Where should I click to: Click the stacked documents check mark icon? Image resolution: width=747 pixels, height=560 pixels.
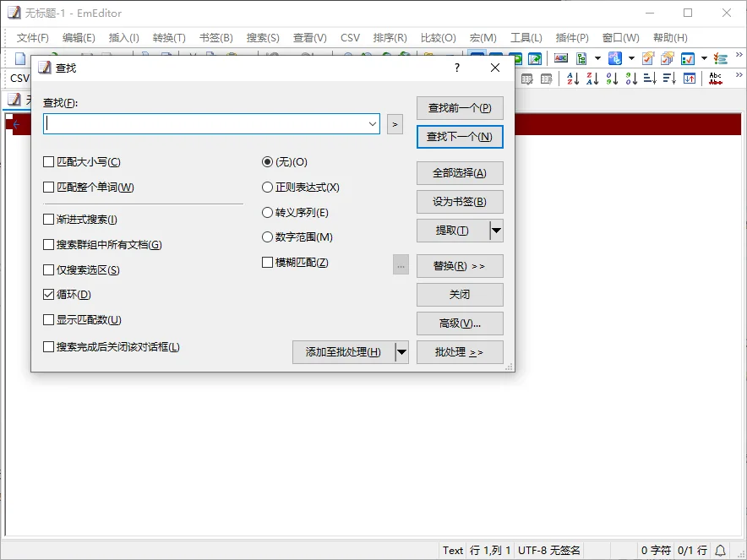(x=668, y=58)
